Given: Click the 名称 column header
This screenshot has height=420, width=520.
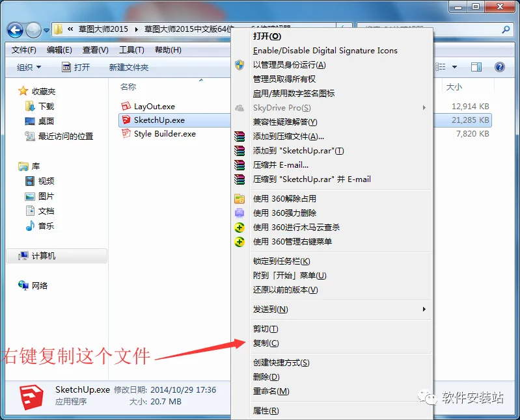Looking at the screenshot, I should coord(128,86).
